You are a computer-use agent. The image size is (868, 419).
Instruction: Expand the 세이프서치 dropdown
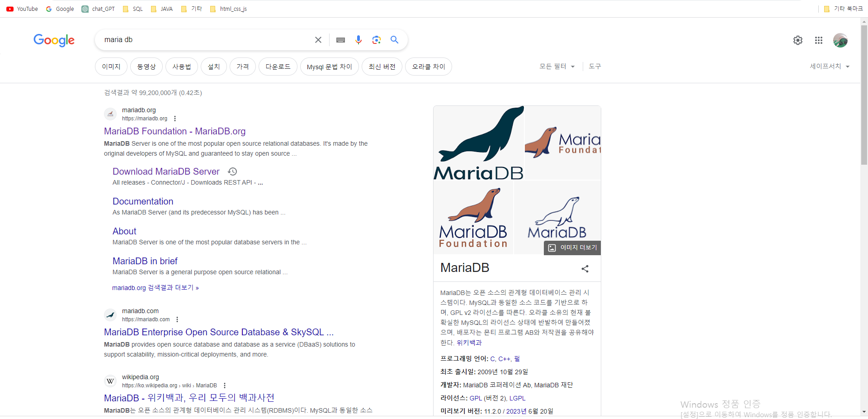pos(830,67)
